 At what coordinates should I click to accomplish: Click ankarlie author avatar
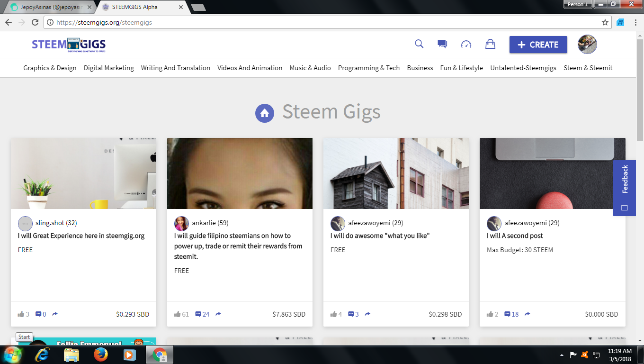click(x=181, y=224)
